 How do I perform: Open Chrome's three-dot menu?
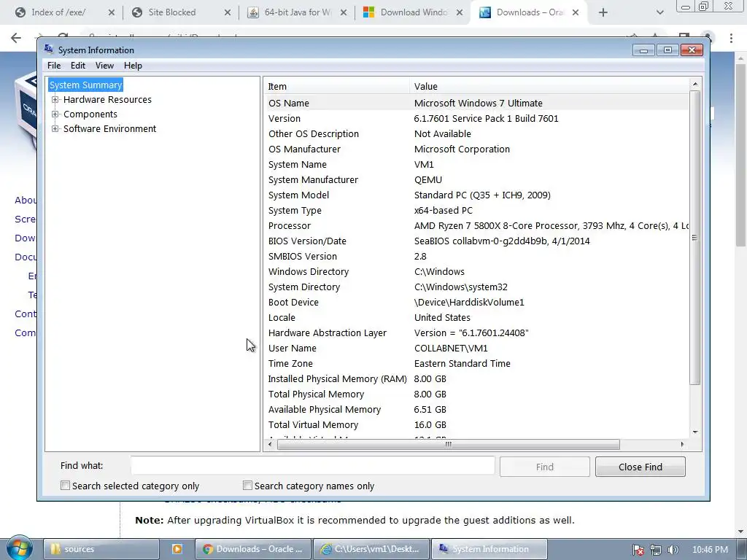[x=731, y=38]
